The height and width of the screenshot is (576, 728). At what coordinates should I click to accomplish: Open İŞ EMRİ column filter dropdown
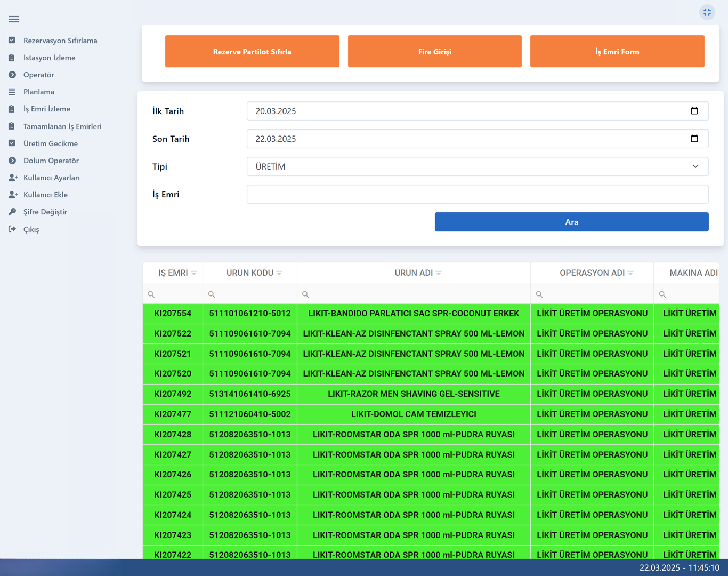click(194, 273)
